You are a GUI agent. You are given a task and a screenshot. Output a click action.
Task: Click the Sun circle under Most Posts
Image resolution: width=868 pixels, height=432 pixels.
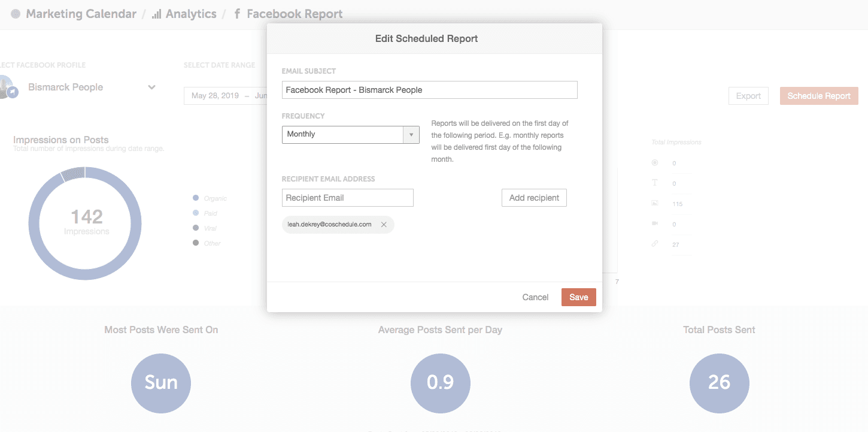tap(161, 383)
